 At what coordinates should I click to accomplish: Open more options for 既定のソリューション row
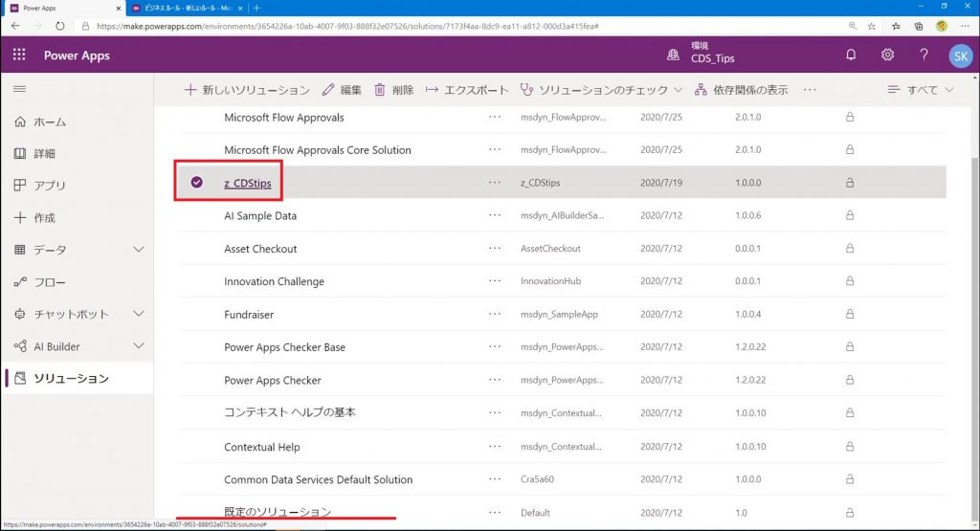(495, 512)
